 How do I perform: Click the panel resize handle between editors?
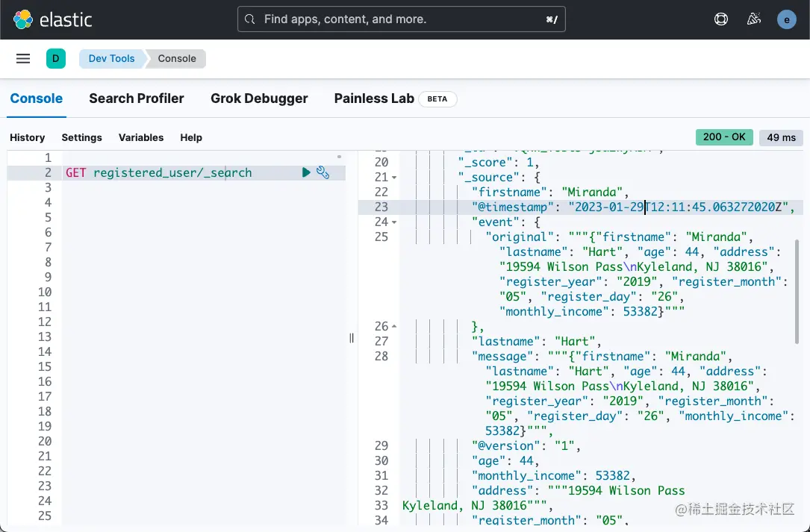(352, 338)
